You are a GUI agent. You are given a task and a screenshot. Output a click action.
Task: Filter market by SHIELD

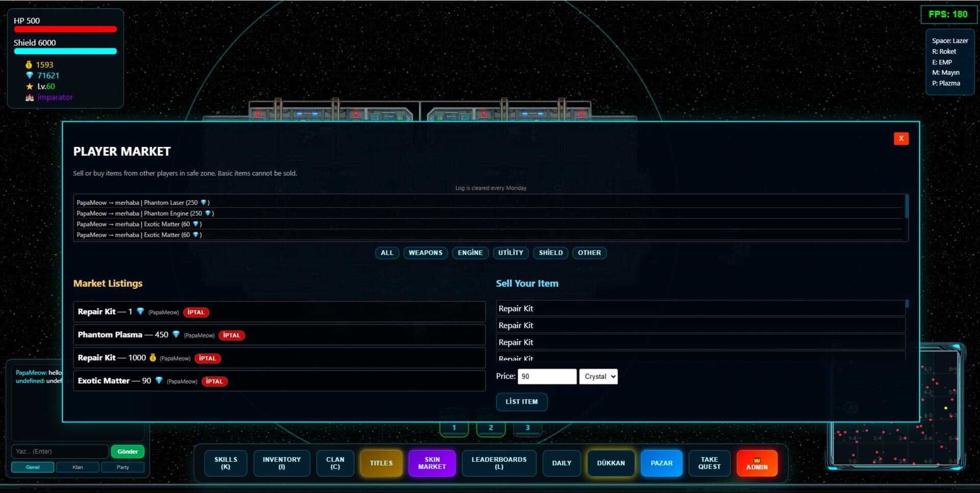point(551,253)
